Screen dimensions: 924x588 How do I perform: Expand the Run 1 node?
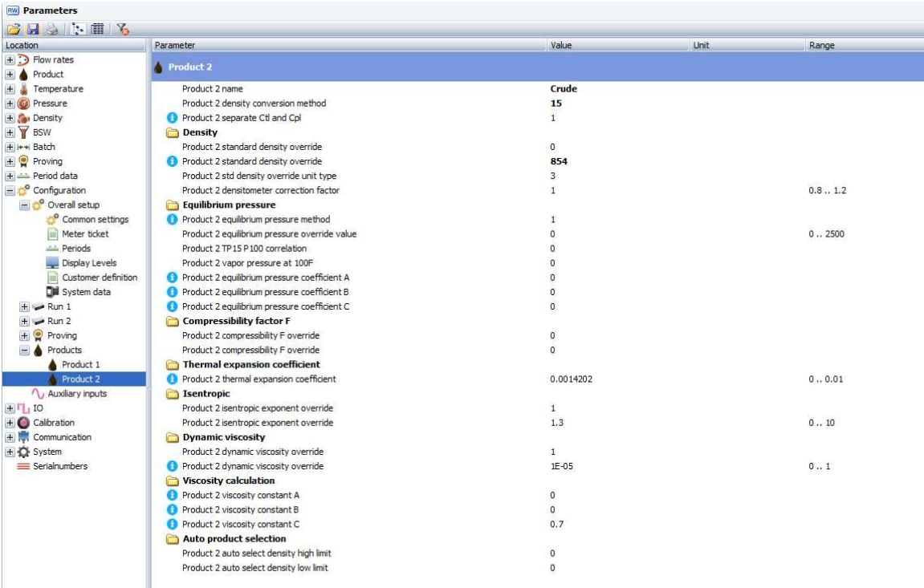[x=24, y=306]
